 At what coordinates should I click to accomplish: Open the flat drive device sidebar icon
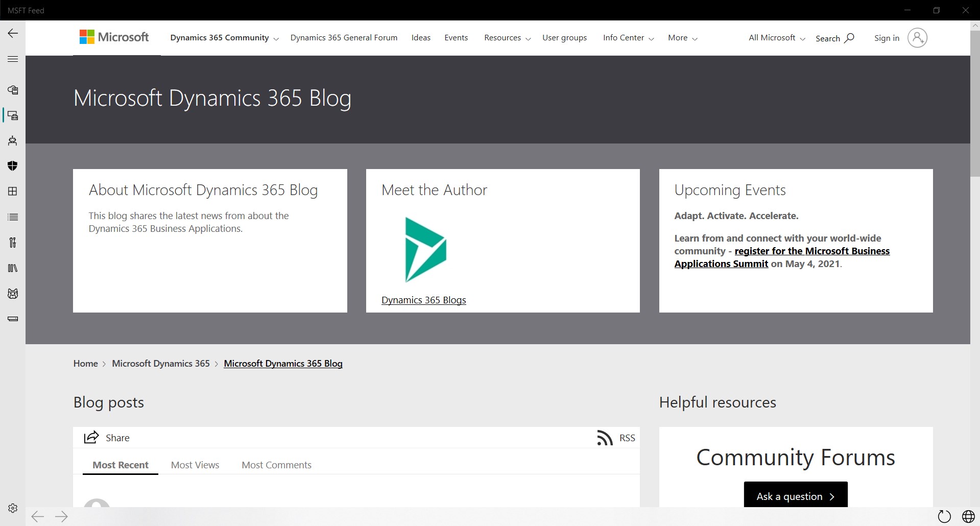coord(13,319)
